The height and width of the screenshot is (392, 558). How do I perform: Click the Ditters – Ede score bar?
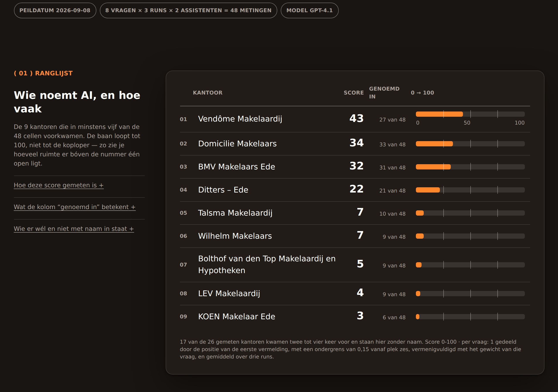pyautogui.click(x=470, y=190)
